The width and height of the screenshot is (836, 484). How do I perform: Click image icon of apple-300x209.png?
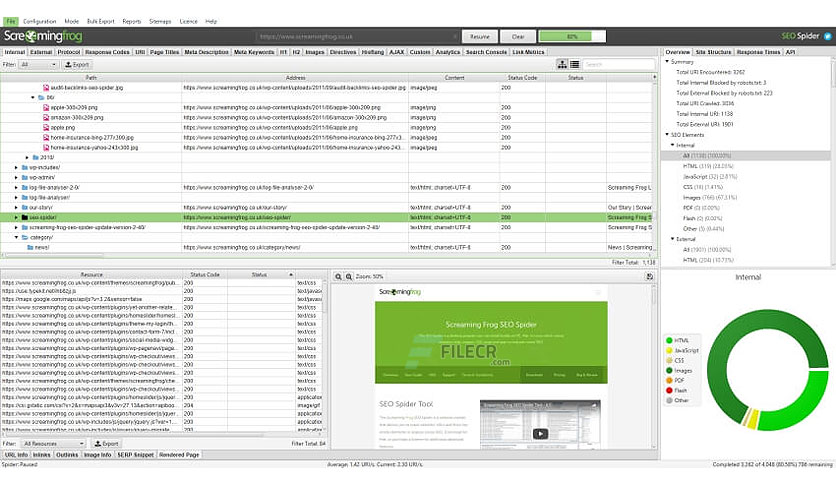[x=46, y=107]
